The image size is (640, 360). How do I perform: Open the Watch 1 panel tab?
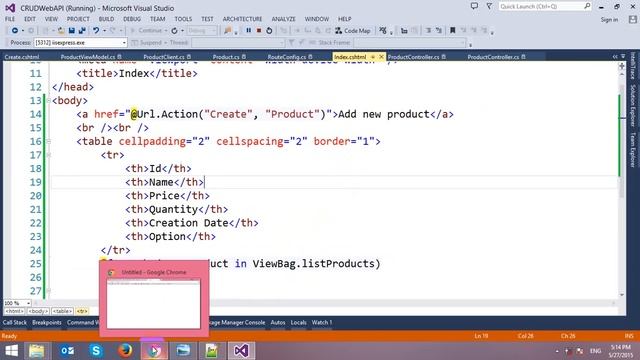coord(322,322)
